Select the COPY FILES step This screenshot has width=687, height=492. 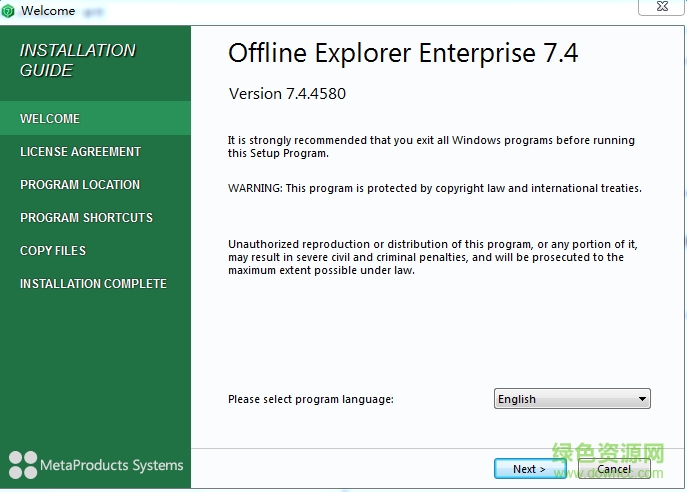53,250
